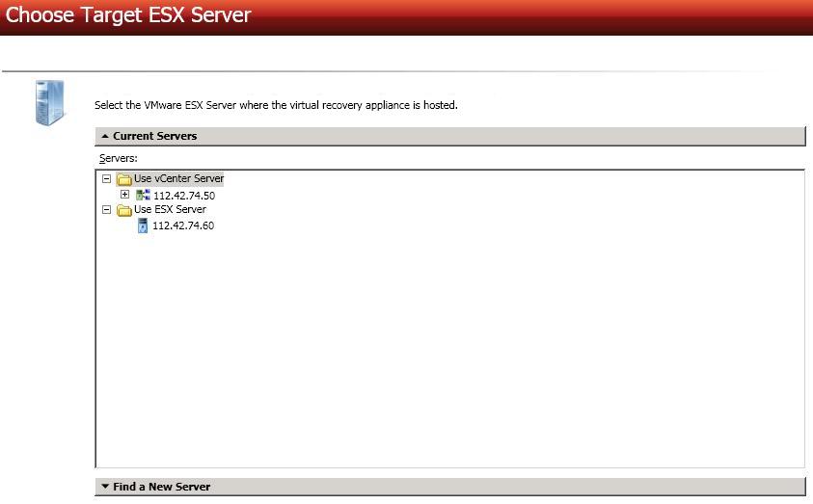Expand the 112.42.74.50 vCenter node
Screen dimensions: 813x504
coord(124,195)
